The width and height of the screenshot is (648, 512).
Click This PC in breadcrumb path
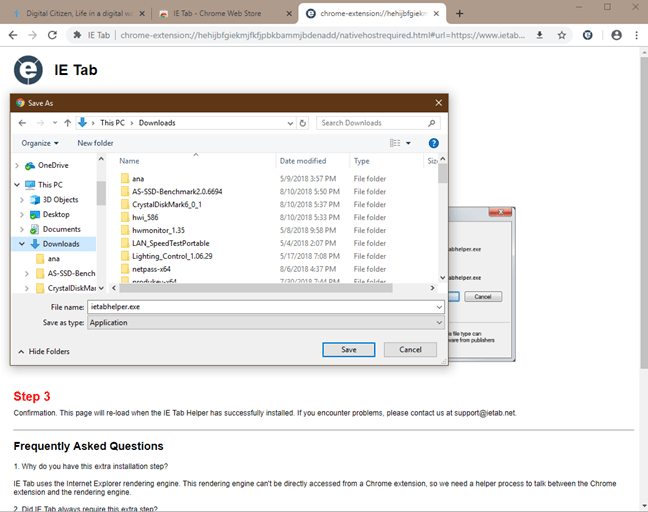112,123
